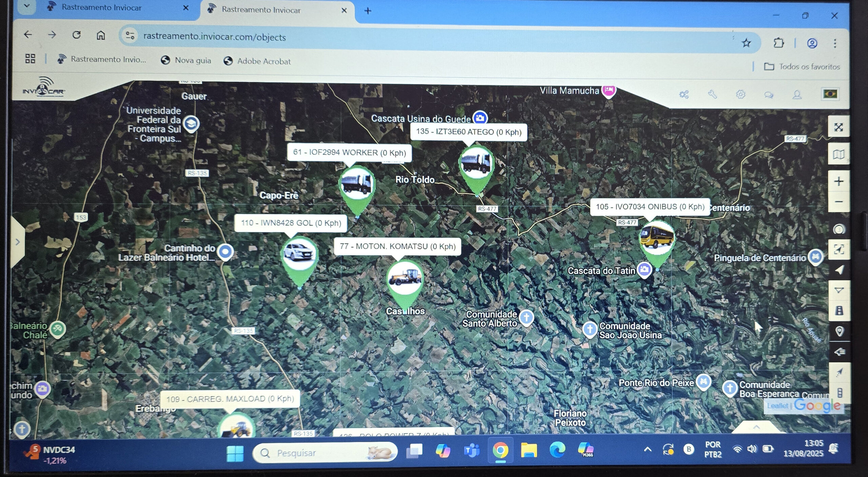This screenshot has width=868, height=477.
Task: Open settings gear in header
Action: (741, 94)
